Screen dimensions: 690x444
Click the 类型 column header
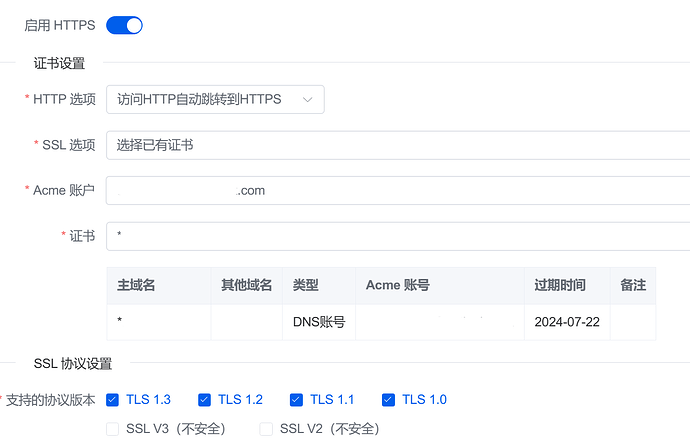[x=319, y=286]
